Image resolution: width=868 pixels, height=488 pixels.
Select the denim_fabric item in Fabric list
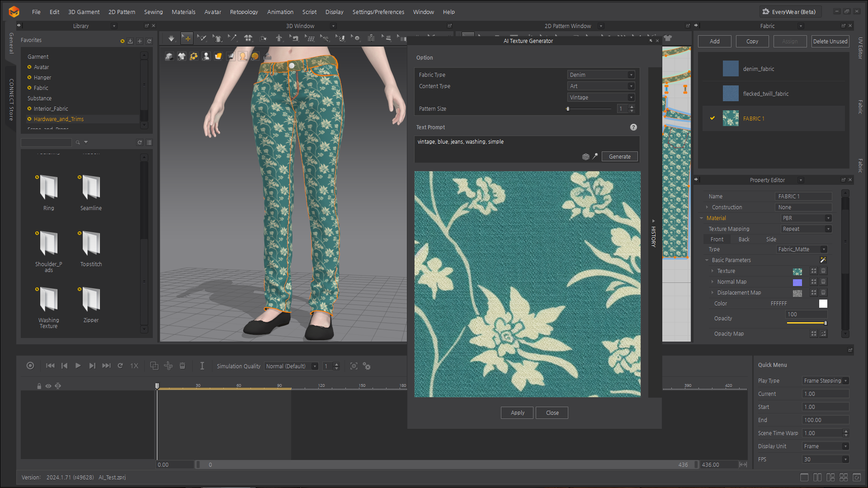pyautogui.click(x=758, y=69)
